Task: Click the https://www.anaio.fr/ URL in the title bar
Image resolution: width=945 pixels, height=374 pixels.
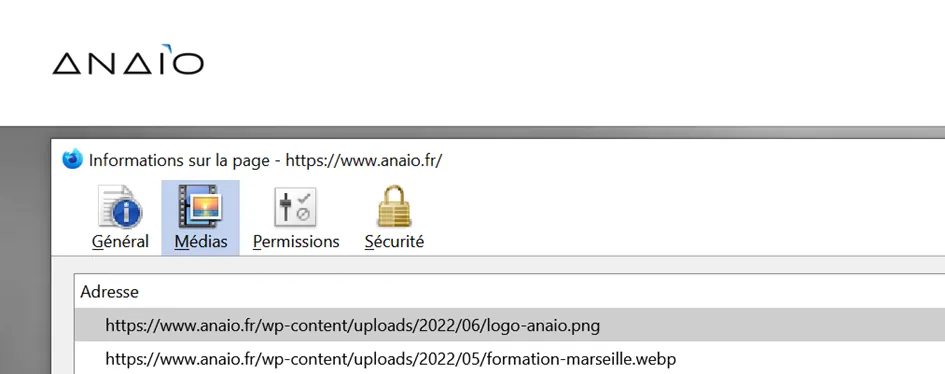Action: tap(364, 161)
